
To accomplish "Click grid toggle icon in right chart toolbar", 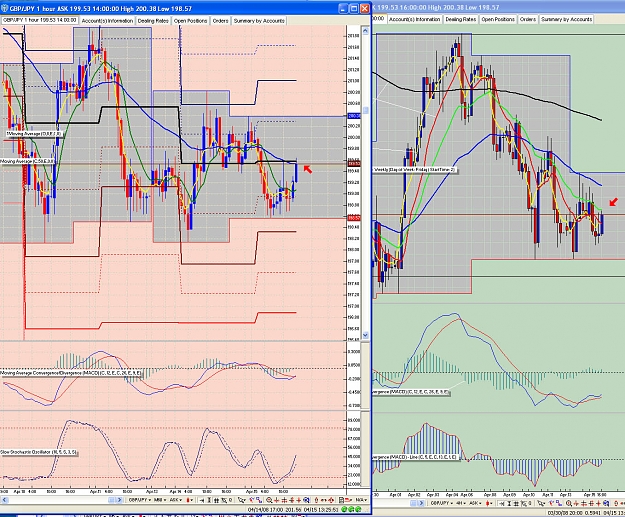I will (x=516, y=503).
